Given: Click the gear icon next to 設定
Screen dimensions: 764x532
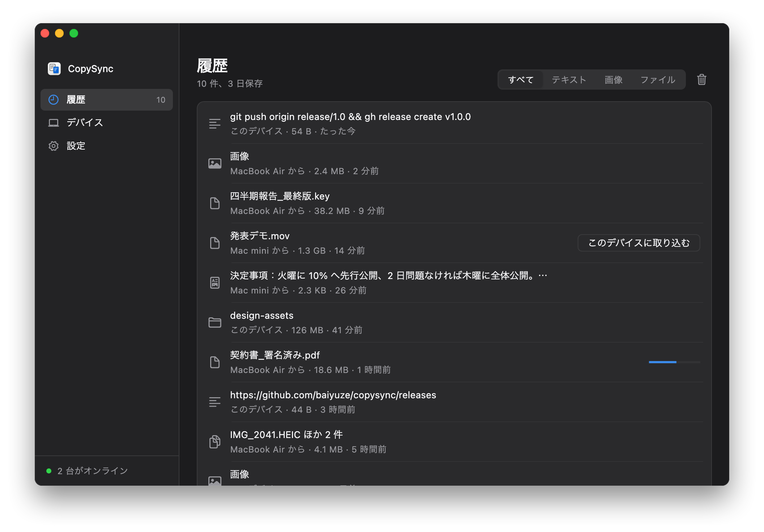Looking at the screenshot, I should [54, 146].
